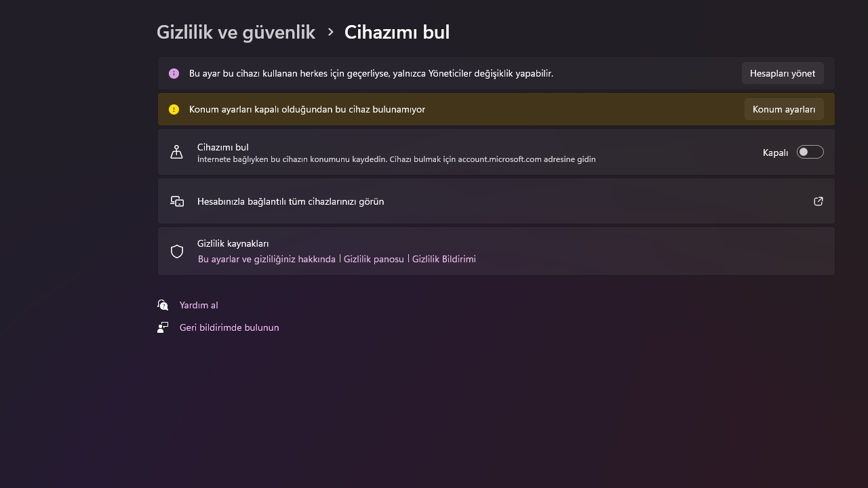Viewport: 868px width, 488px height.
Task: Click the headset icon next to Yardım al
Action: click(163, 305)
